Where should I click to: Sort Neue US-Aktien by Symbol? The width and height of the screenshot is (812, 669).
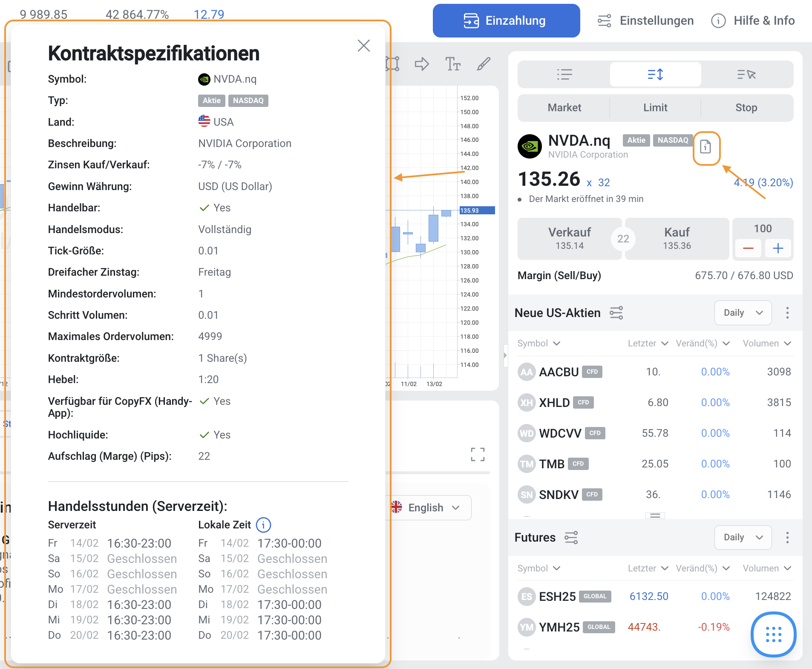coord(538,343)
